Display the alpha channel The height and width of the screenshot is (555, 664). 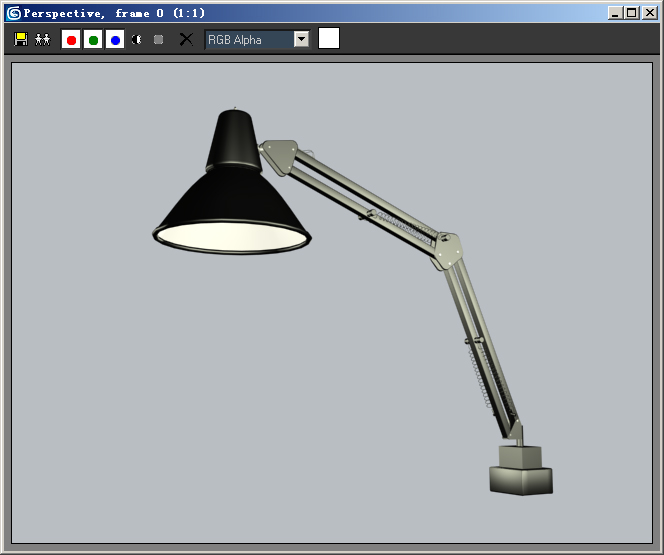click(136, 39)
